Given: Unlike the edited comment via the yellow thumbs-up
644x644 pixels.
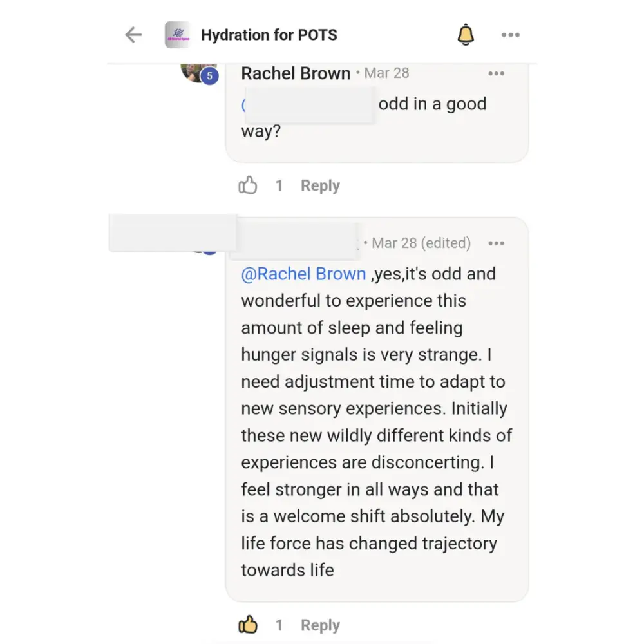Looking at the screenshot, I should click(x=248, y=625).
